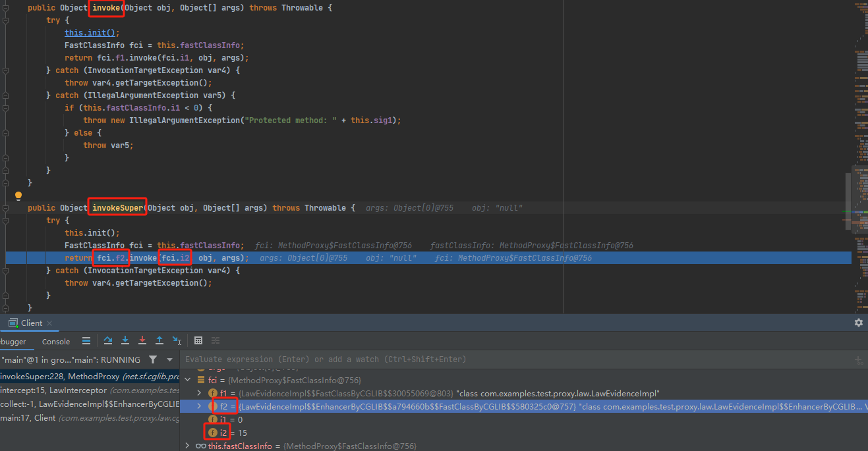Click the red Force Step Into icon
The image size is (868, 451).
click(x=142, y=340)
